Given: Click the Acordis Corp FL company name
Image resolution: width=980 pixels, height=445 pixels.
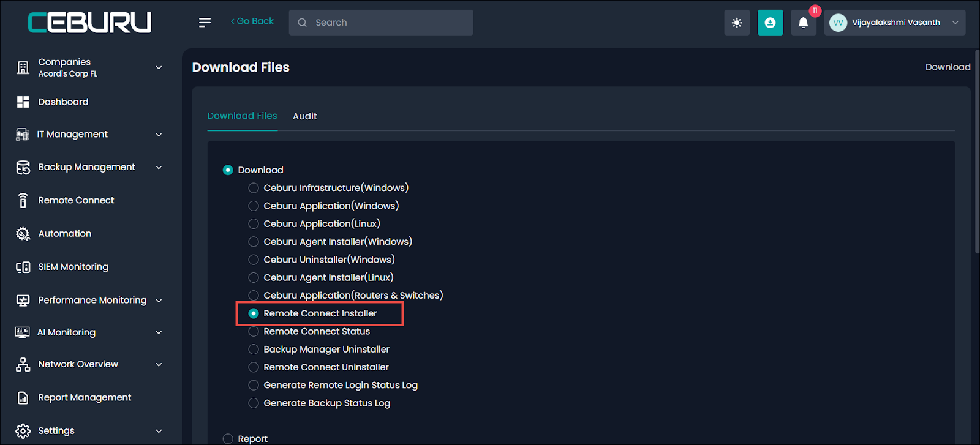Looking at the screenshot, I should click(67, 73).
